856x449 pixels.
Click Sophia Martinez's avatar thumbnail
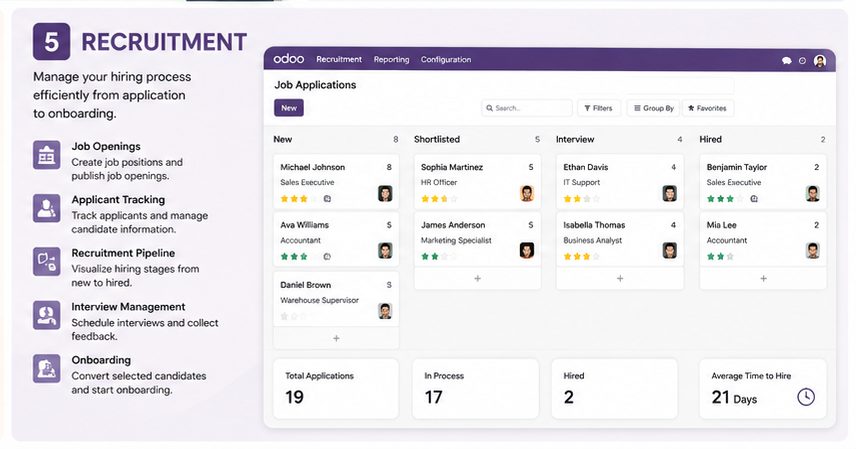527,193
